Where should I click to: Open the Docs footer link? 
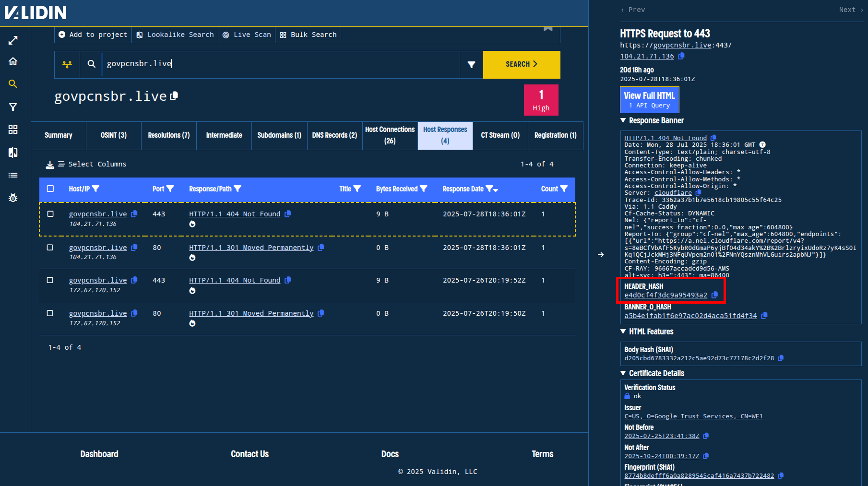point(390,454)
